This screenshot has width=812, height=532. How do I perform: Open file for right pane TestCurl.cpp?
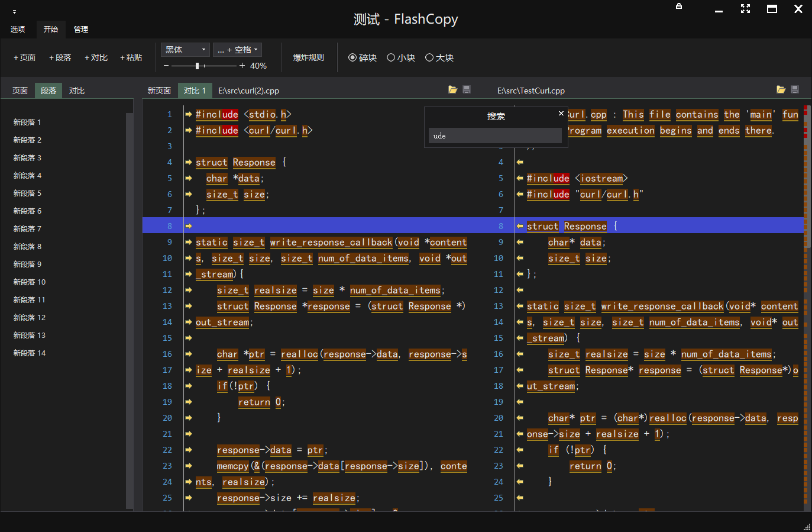tap(781, 90)
